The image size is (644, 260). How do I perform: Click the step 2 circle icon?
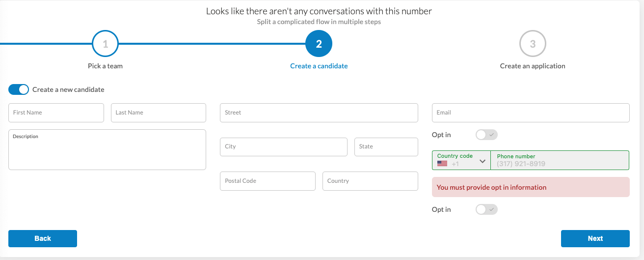coord(319,44)
